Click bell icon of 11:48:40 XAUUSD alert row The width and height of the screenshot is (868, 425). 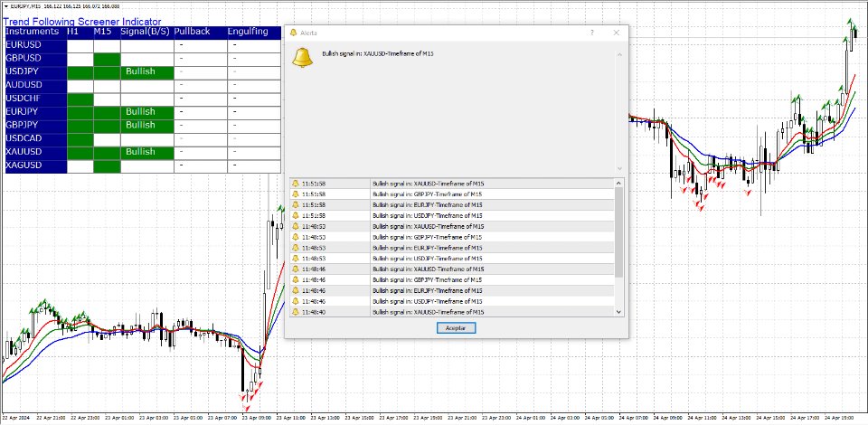pos(296,312)
